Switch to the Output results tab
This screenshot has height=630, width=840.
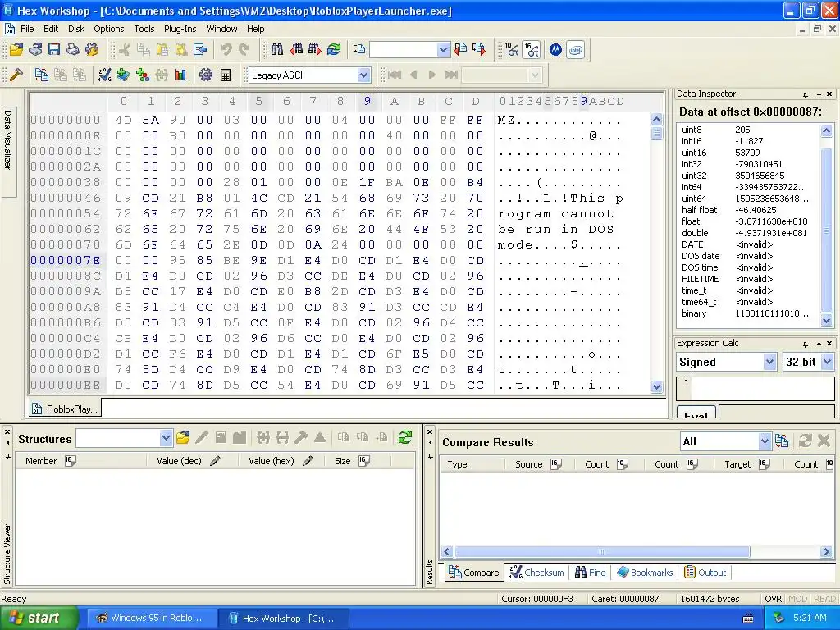pos(705,572)
